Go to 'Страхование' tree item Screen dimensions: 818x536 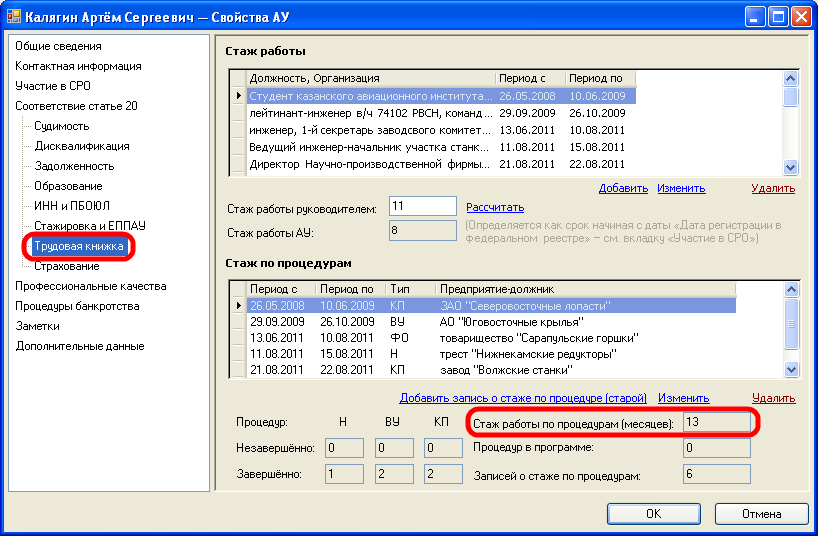[x=66, y=266]
